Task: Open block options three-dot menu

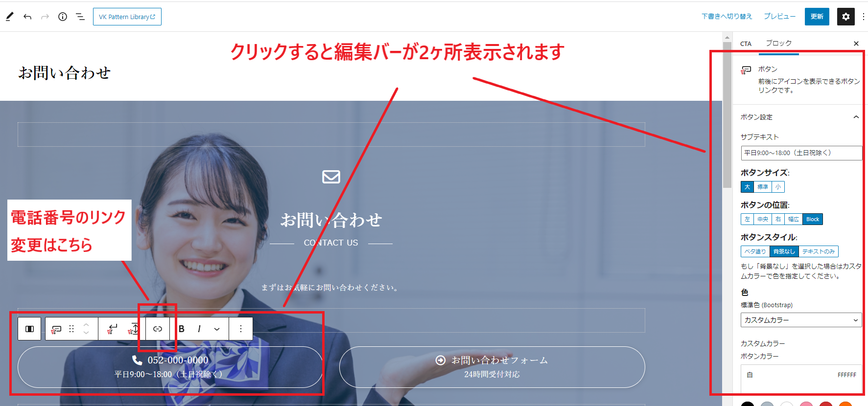Action: click(241, 329)
